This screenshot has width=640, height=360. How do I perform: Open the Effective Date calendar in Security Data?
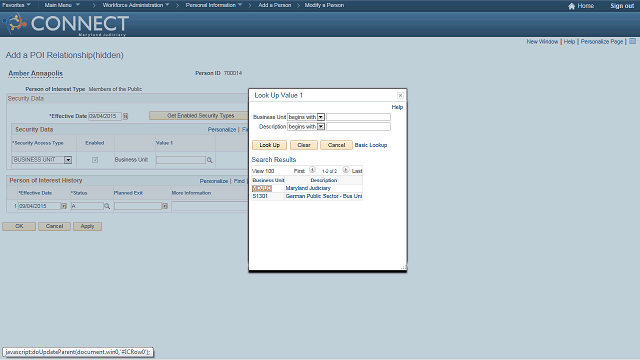[x=126, y=116]
